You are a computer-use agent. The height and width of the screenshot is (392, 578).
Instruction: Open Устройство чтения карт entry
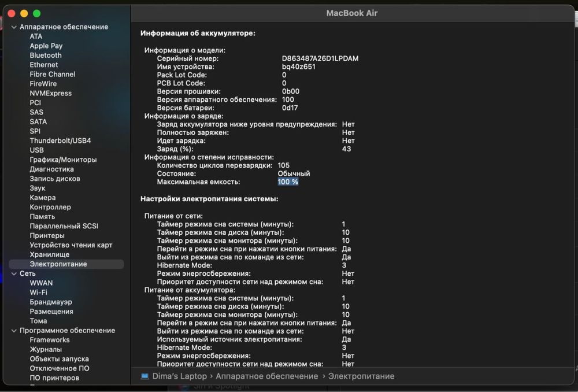coord(71,245)
